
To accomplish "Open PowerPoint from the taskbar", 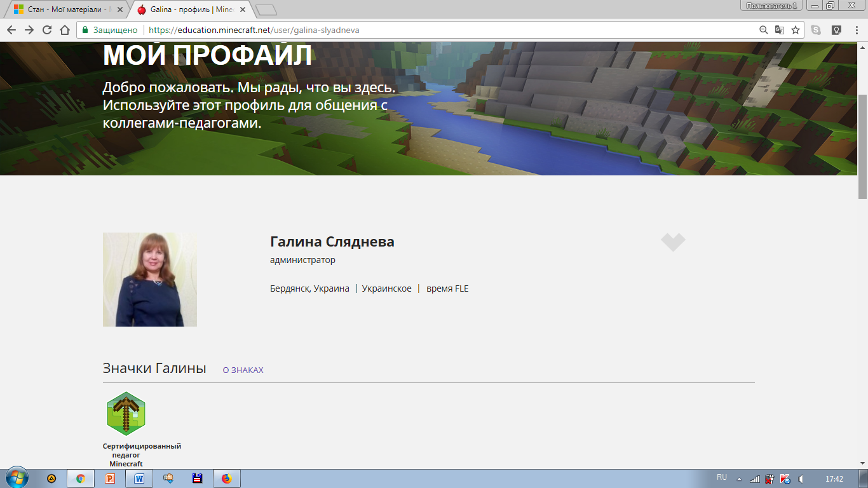I will coord(110,478).
